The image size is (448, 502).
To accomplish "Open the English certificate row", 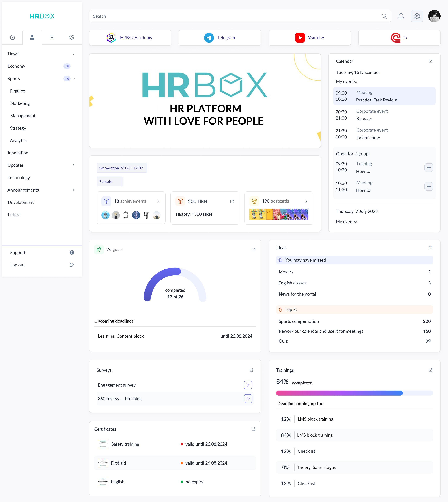I will point(175,482).
